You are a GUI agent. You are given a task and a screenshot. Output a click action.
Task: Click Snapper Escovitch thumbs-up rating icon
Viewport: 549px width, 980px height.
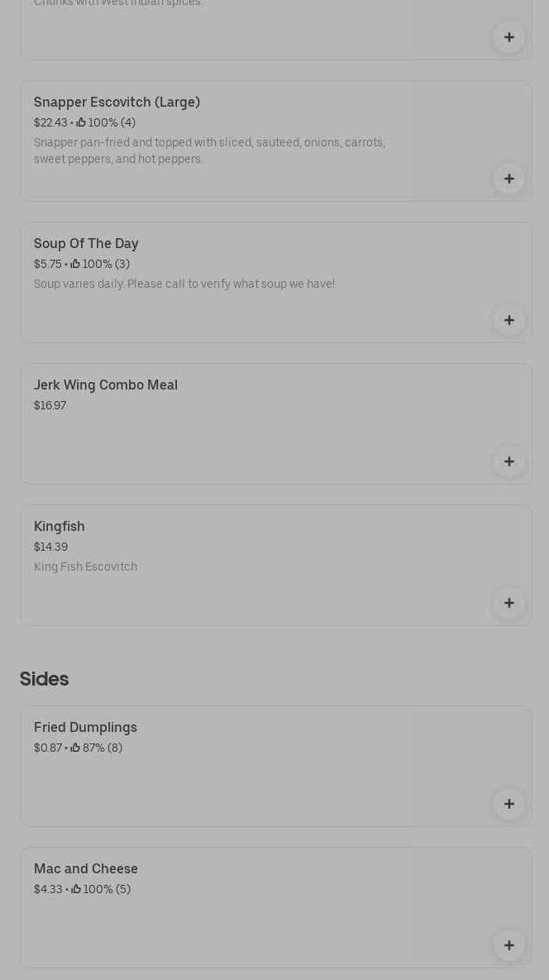[81, 122]
